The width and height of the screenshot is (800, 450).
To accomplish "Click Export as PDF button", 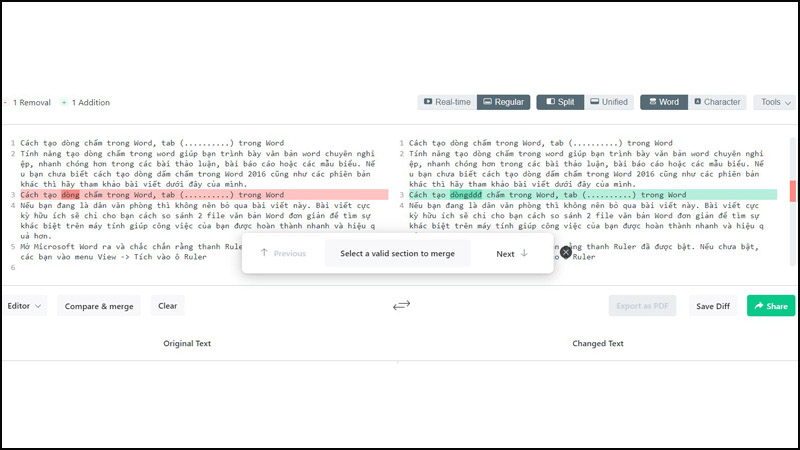I will [x=643, y=306].
